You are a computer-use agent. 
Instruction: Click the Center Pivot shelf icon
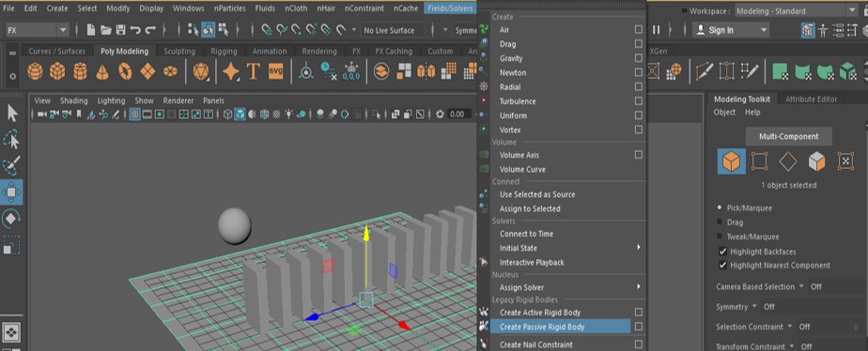point(306,71)
